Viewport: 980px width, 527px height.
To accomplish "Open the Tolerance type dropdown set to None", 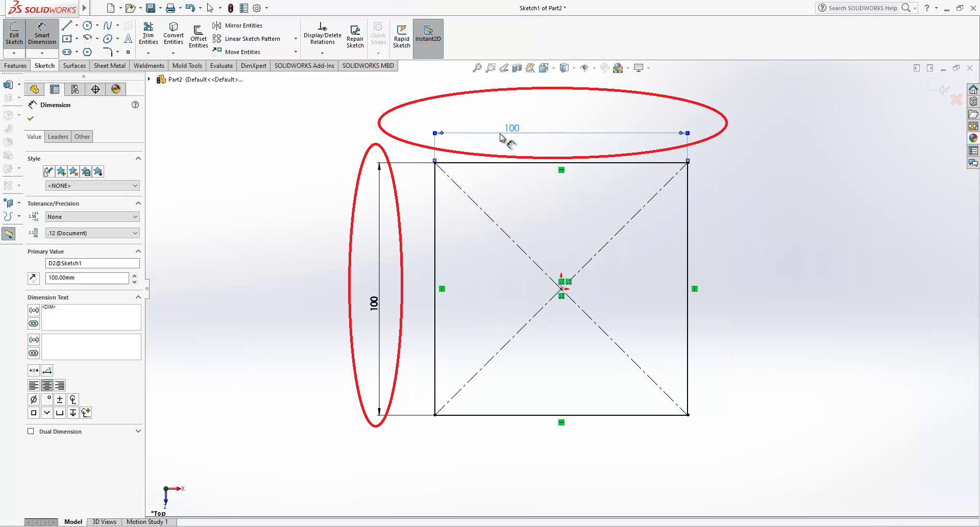I will point(92,217).
